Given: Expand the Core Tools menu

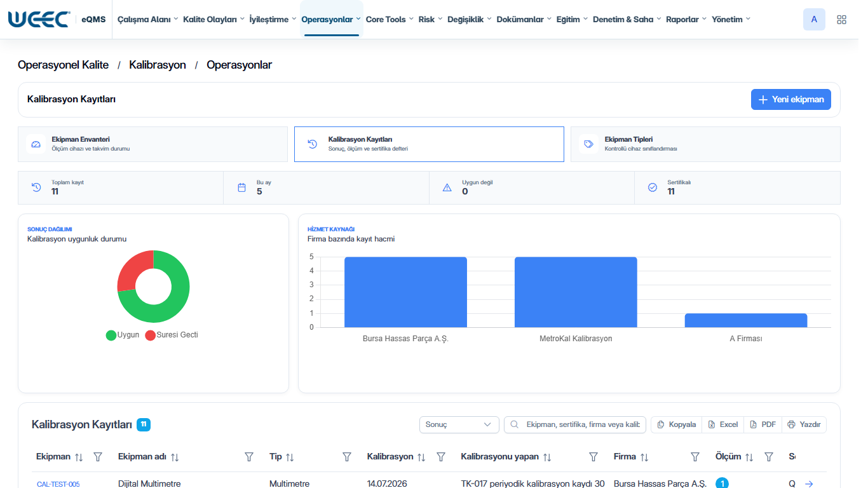Looking at the screenshot, I should coord(390,20).
